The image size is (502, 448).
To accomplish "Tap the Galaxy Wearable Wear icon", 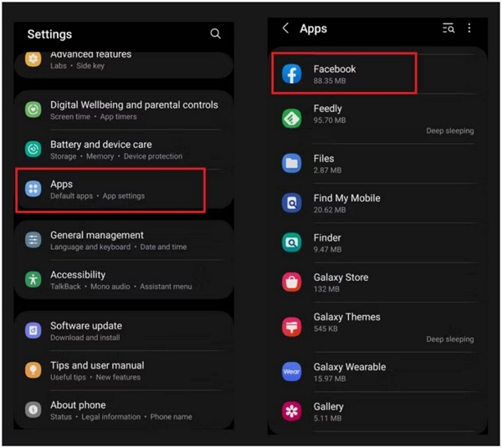I will pyautogui.click(x=292, y=372).
